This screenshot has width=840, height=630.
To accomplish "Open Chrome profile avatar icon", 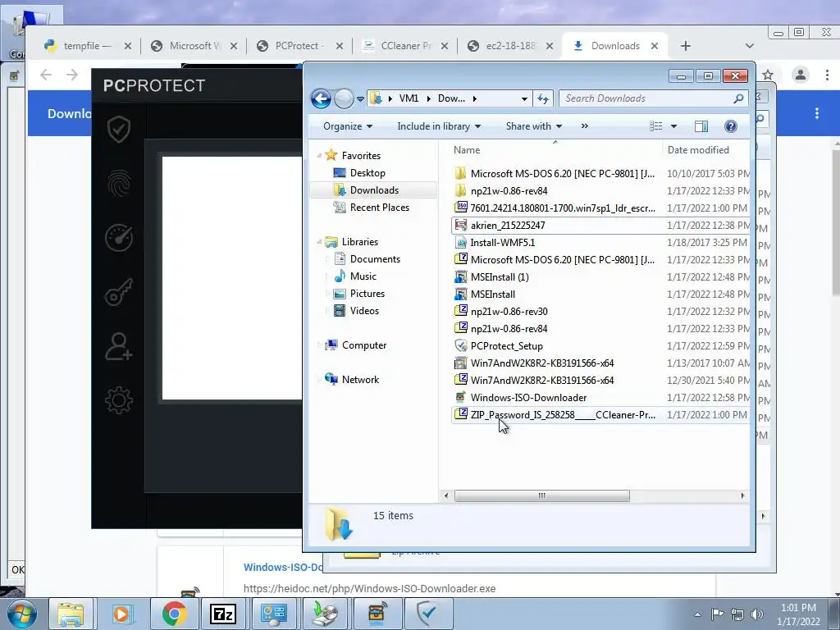I will 801,75.
